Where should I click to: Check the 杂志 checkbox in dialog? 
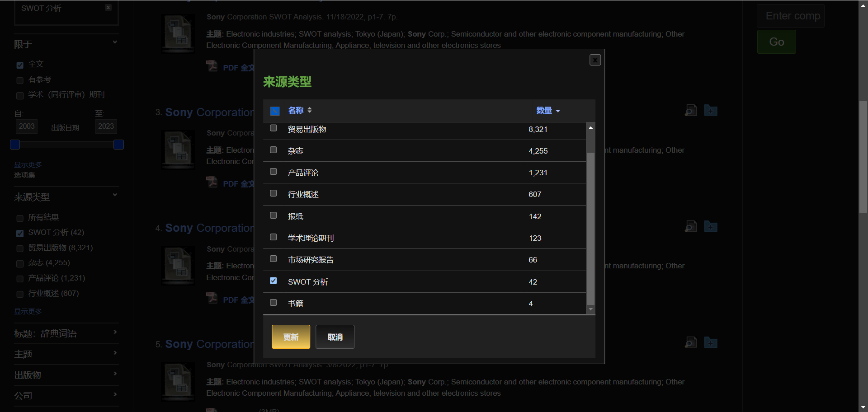tap(274, 150)
